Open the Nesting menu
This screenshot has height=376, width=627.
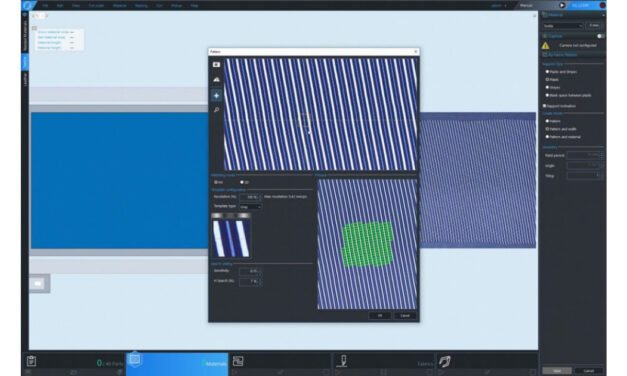[x=141, y=6]
